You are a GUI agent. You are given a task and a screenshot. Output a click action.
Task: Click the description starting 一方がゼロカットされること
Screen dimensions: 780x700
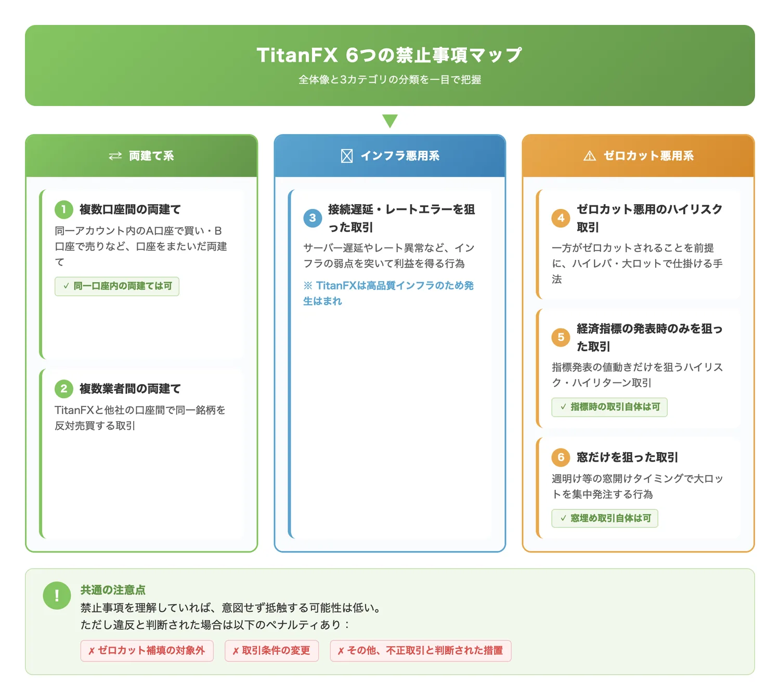pyautogui.click(x=638, y=263)
